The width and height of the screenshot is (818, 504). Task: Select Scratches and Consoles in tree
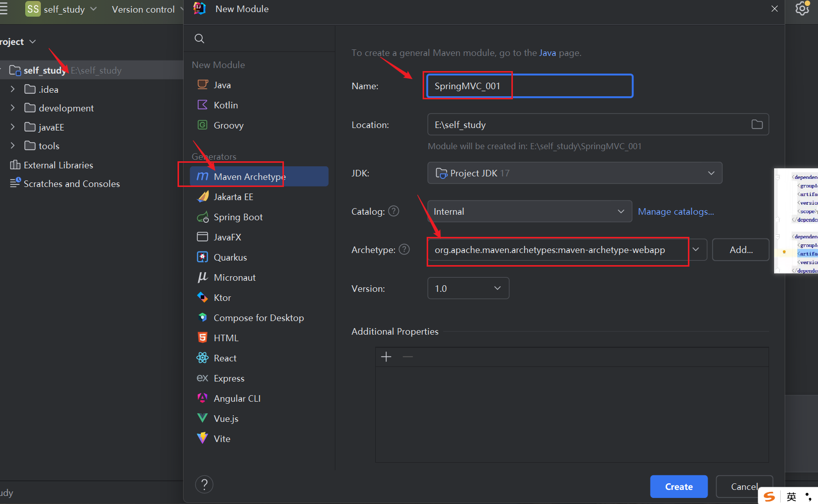click(x=72, y=184)
